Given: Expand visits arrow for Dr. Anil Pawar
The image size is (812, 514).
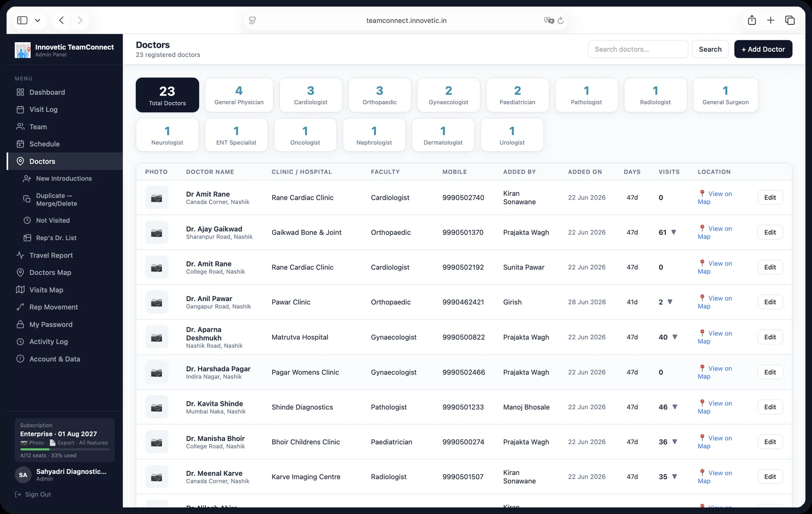Looking at the screenshot, I should coord(670,302).
